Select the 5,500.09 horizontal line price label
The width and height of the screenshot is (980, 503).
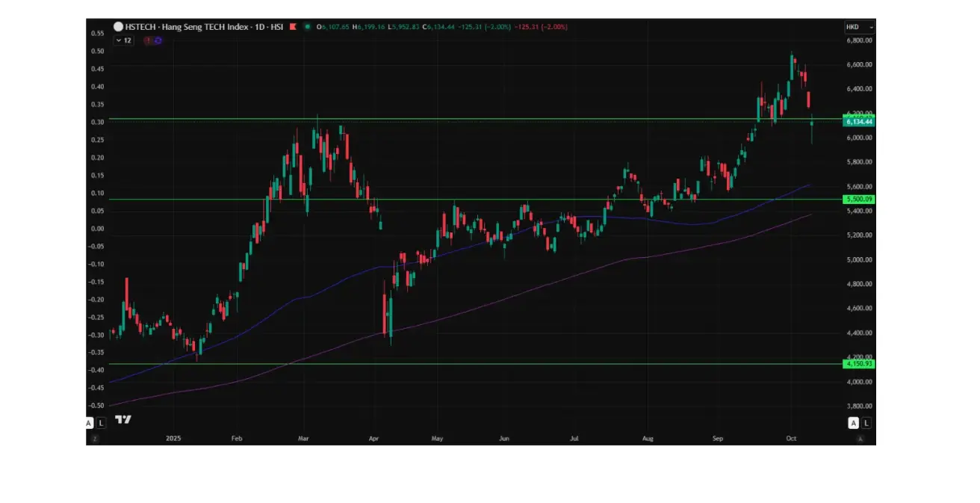point(859,200)
